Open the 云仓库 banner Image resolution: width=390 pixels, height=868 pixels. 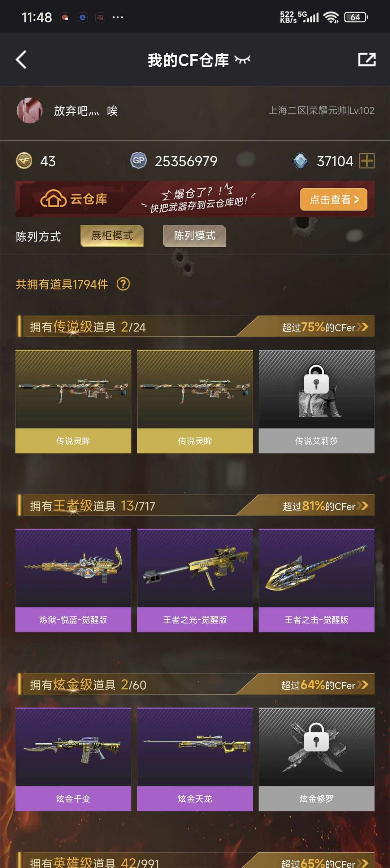pyautogui.click(x=195, y=199)
